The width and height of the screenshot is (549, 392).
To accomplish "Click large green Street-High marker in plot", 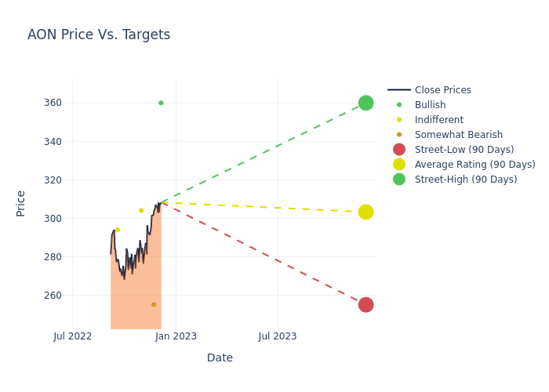I will [365, 103].
